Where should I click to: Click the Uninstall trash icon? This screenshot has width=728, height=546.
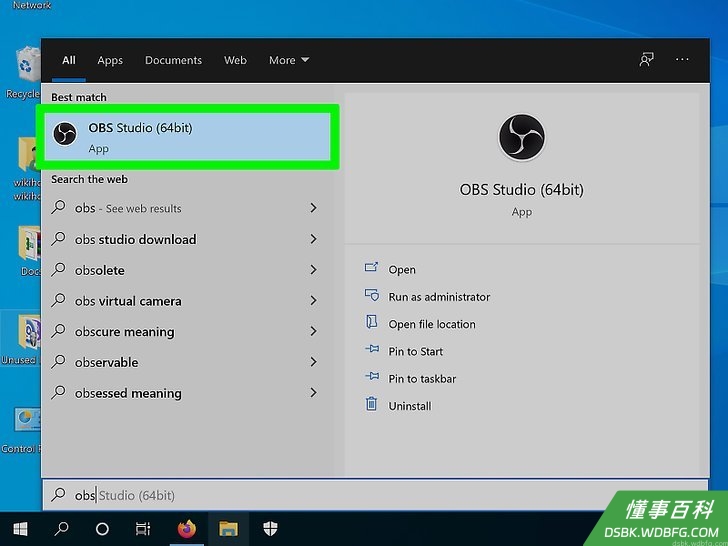pyautogui.click(x=371, y=403)
